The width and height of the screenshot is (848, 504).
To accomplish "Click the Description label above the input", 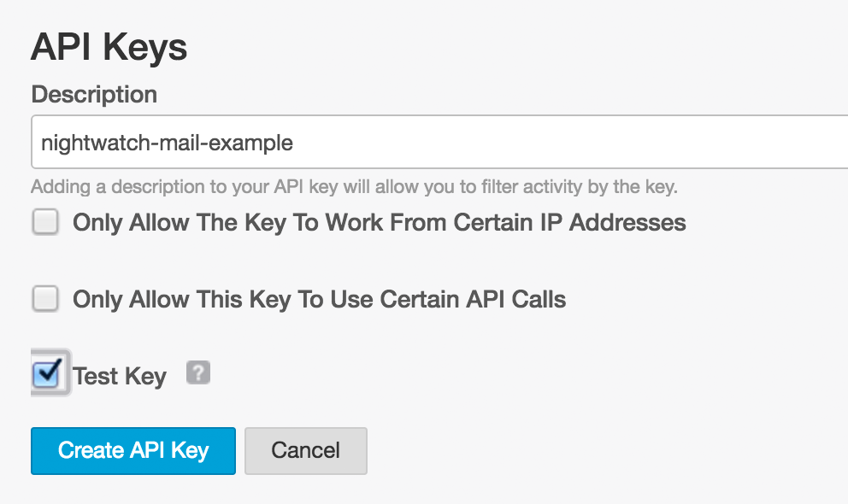I will (x=94, y=95).
